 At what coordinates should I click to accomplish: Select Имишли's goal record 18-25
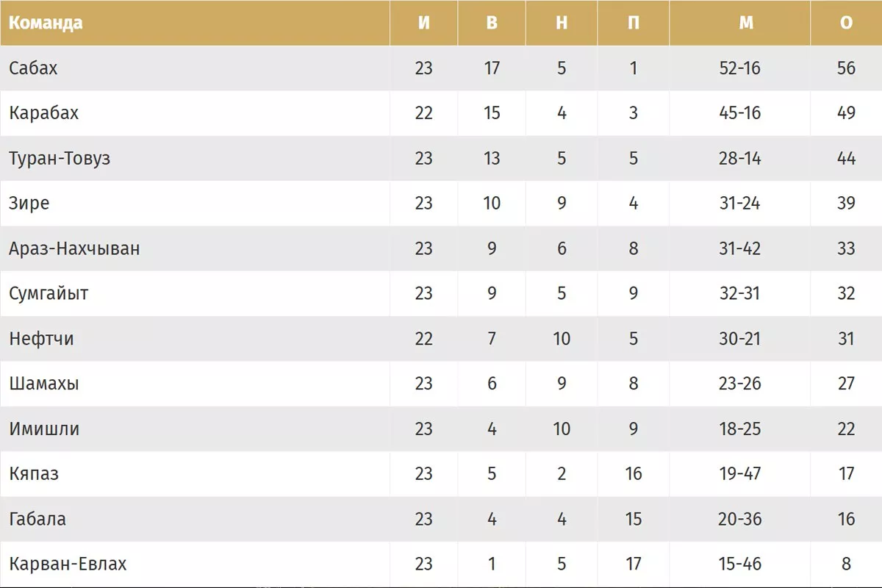(740, 429)
